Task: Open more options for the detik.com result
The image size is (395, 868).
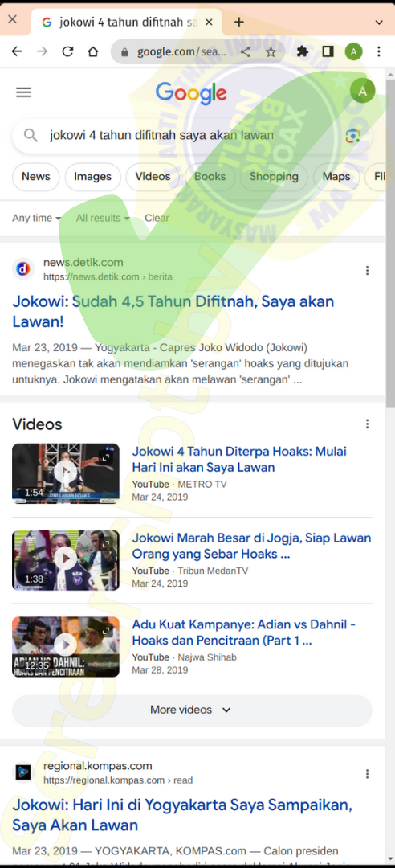Action: pyautogui.click(x=368, y=271)
